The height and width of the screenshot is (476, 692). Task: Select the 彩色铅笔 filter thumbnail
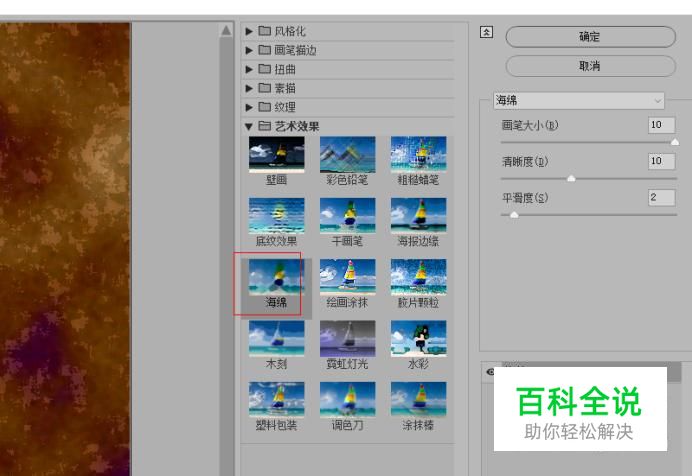[x=347, y=154]
